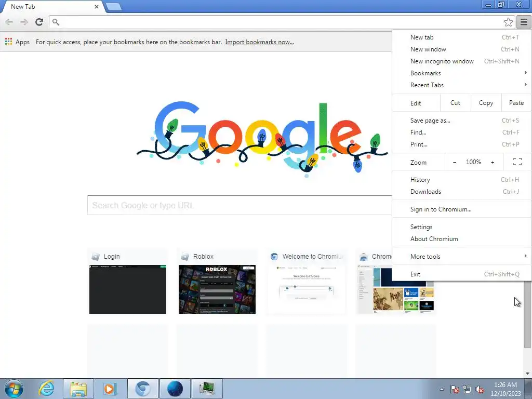Screen dimensions: 532x399
Task: Increase zoom with the plus button
Action: click(x=493, y=162)
